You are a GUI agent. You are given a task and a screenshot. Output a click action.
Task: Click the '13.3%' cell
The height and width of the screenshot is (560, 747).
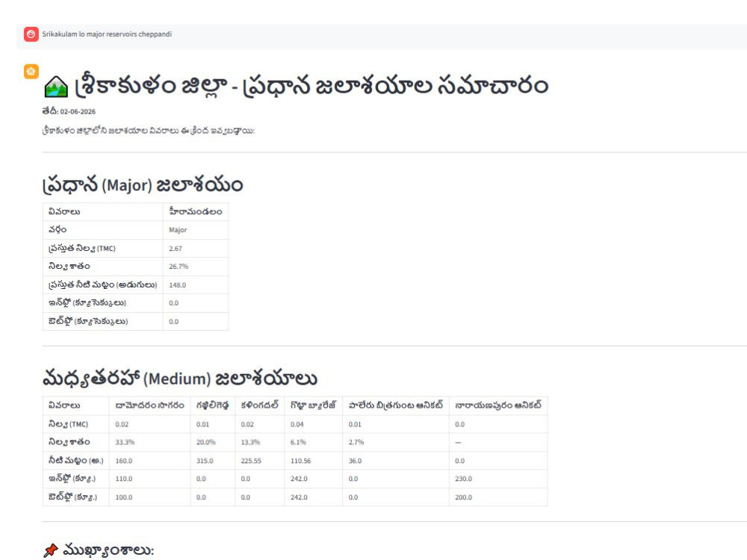(x=250, y=442)
